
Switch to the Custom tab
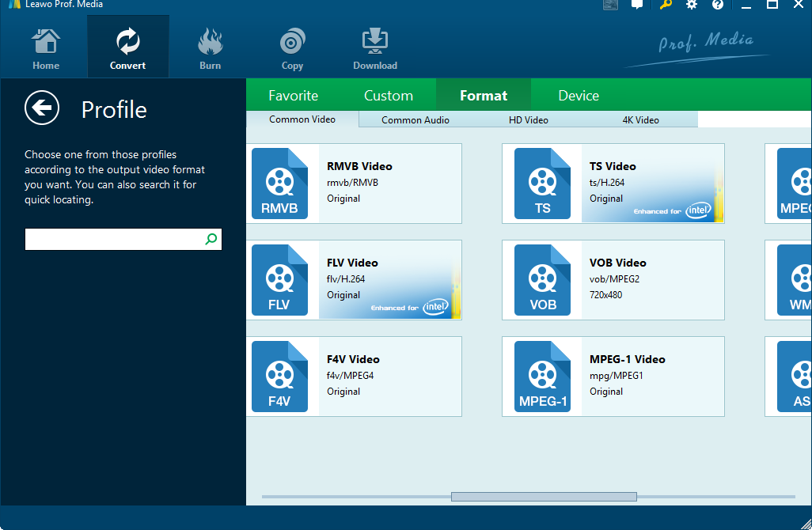pos(388,96)
